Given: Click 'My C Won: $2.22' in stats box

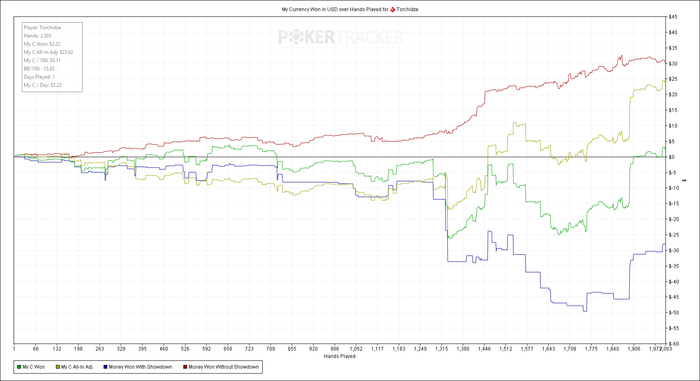Looking at the screenshot, I should coord(42,44).
